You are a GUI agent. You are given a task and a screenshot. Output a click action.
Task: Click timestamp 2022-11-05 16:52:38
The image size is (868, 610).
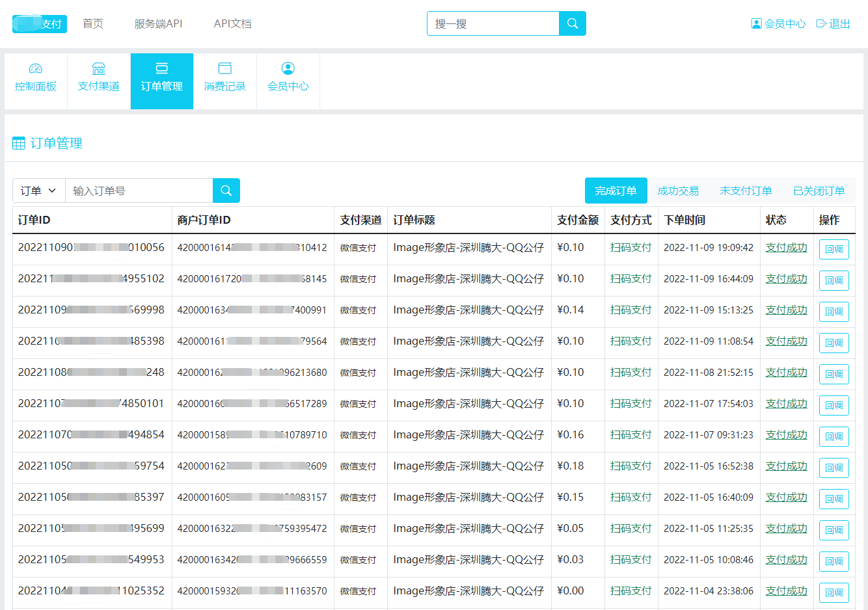tap(709, 466)
